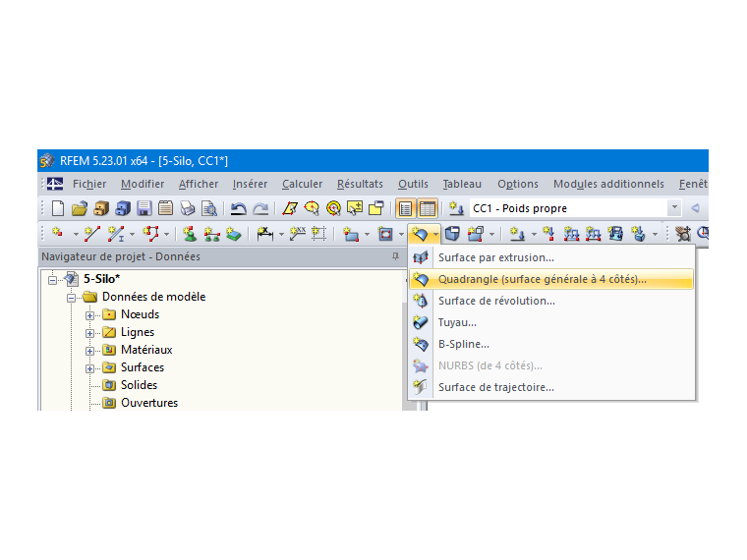
Task: Select the hand pan view tool
Action: pos(683,234)
